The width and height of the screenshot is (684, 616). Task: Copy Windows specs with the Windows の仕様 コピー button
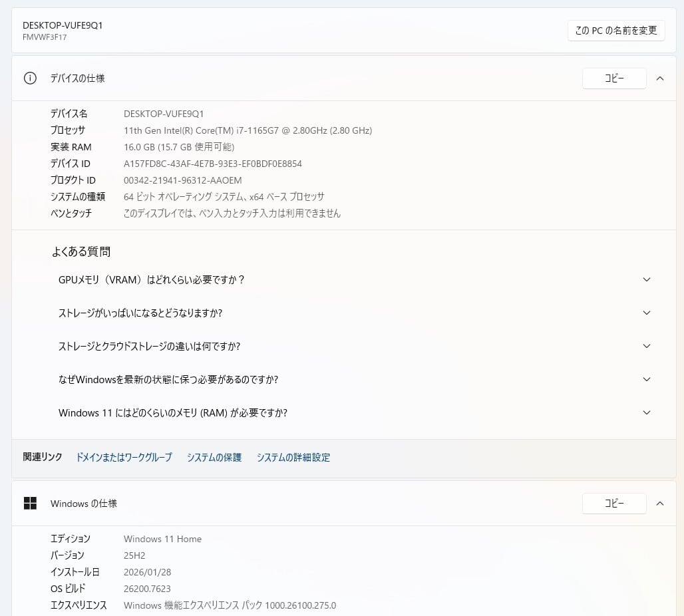coord(613,504)
